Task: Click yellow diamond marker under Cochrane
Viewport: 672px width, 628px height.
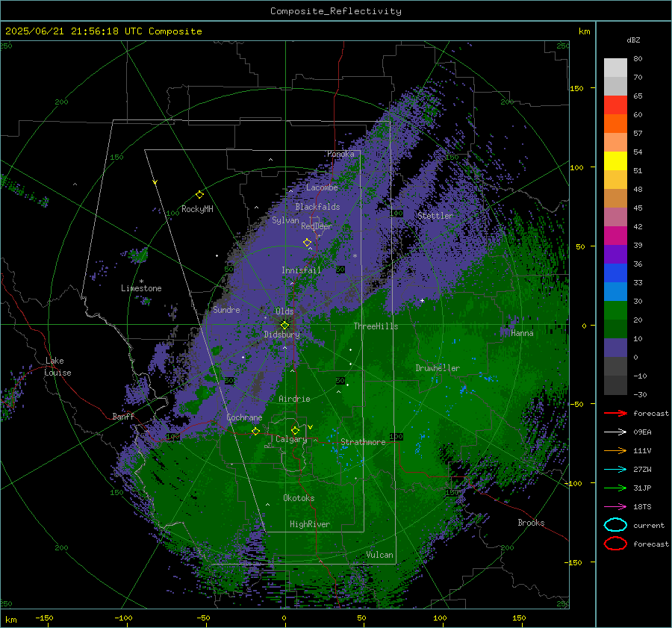Action: click(255, 431)
